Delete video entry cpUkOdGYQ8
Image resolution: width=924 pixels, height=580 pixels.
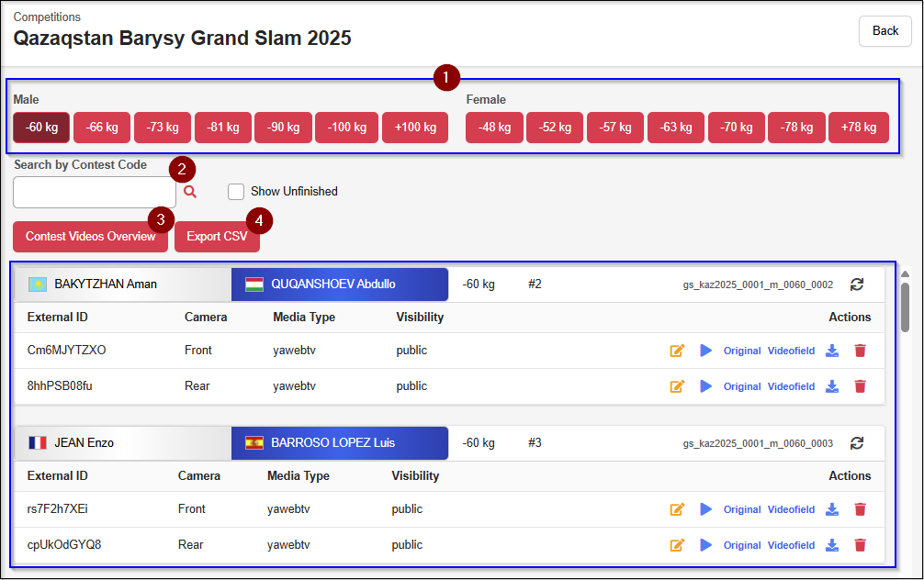(860, 545)
